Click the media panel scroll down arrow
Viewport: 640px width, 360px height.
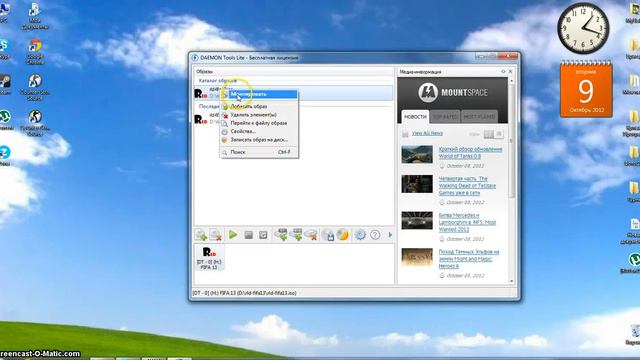click(511, 281)
